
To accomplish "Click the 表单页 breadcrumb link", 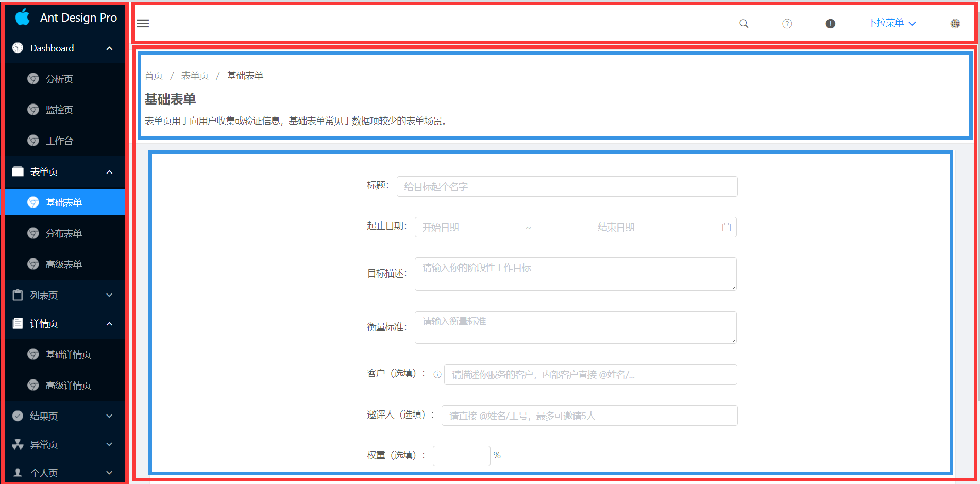I will click(x=195, y=76).
